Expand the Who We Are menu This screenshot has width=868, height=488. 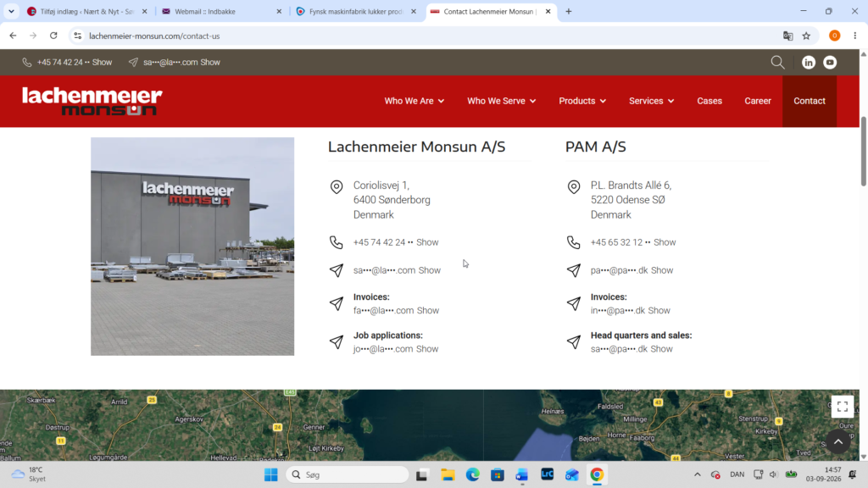pyautogui.click(x=414, y=102)
